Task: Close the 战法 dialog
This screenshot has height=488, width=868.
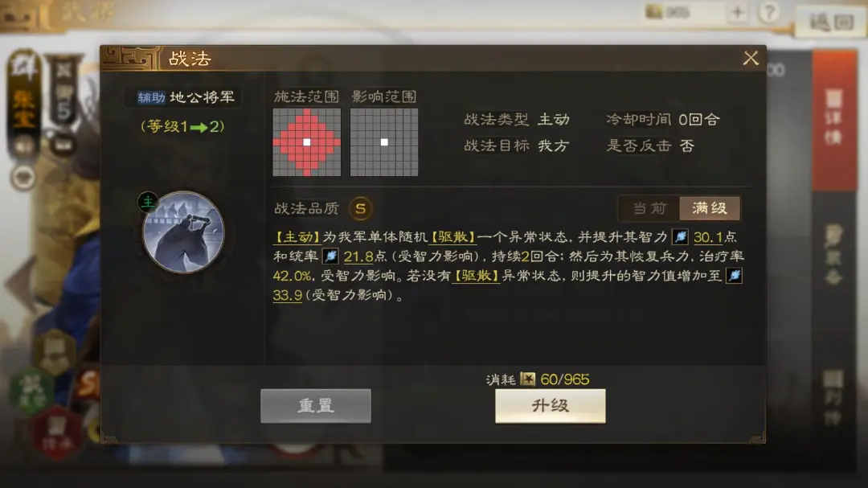Action: tap(751, 58)
